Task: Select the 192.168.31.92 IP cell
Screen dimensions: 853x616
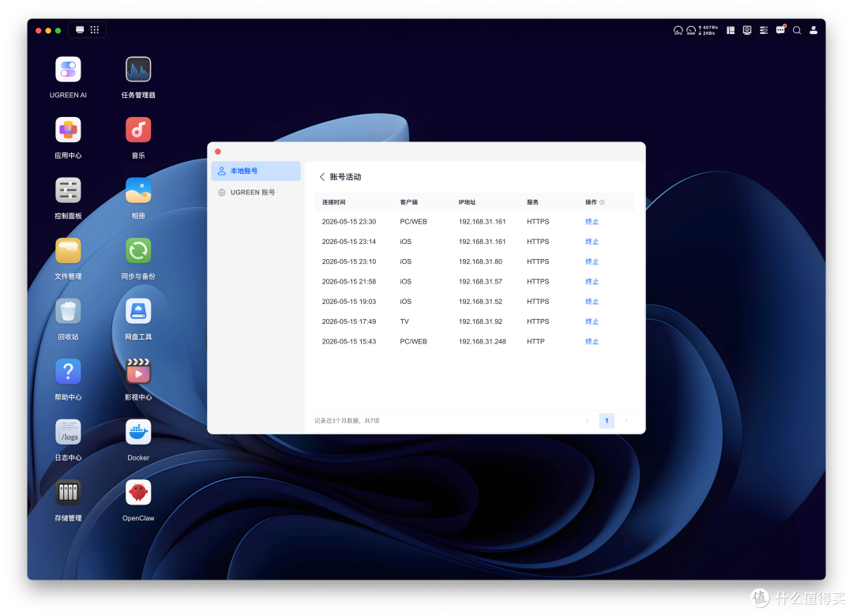Action: pyautogui.click(x=480, y=321)
